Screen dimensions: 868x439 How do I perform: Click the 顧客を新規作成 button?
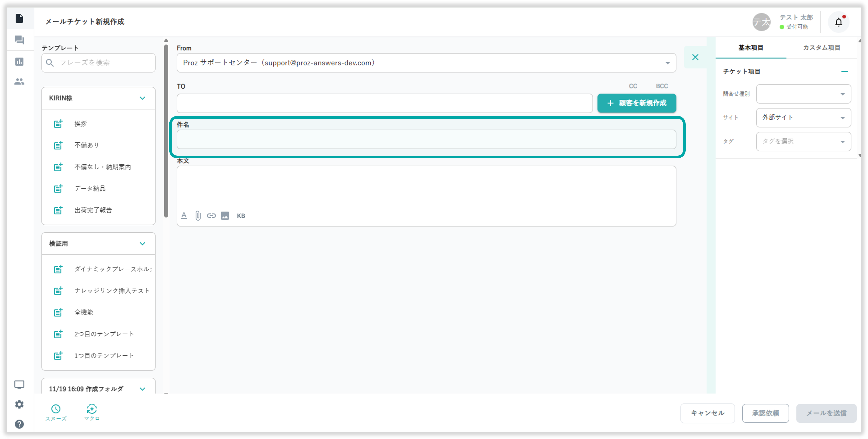click(637, 103)
